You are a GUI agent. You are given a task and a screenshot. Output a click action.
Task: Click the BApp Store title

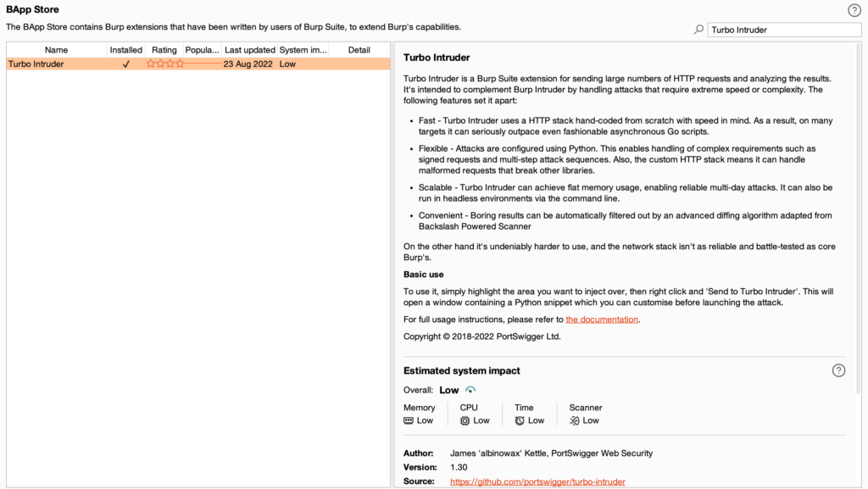point(32,9)
